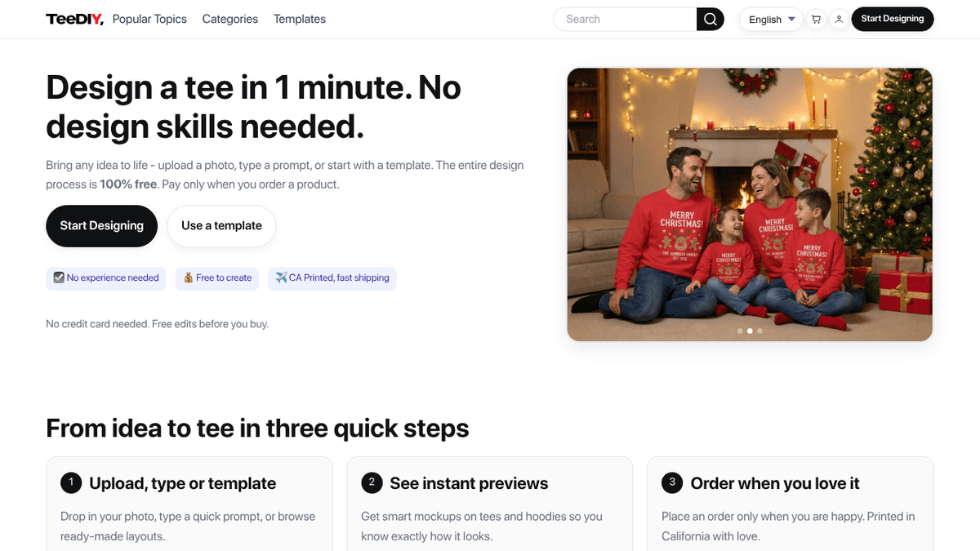This screenshot has width=980, height=551.
Task: Select the first carousel dot
Action: (740, 331)
